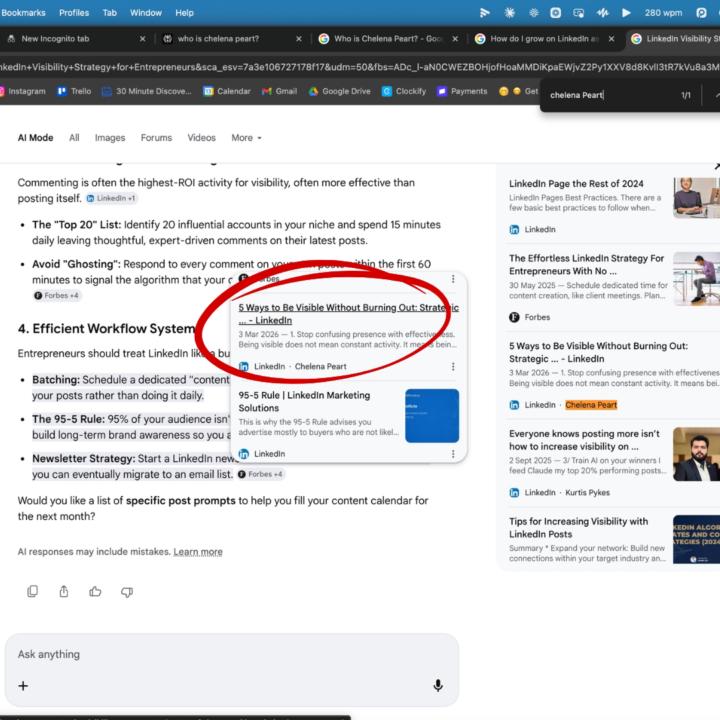720x720 pixels.
Task: Expand the More search options dropdown
Action: click(x=246, y=138)
